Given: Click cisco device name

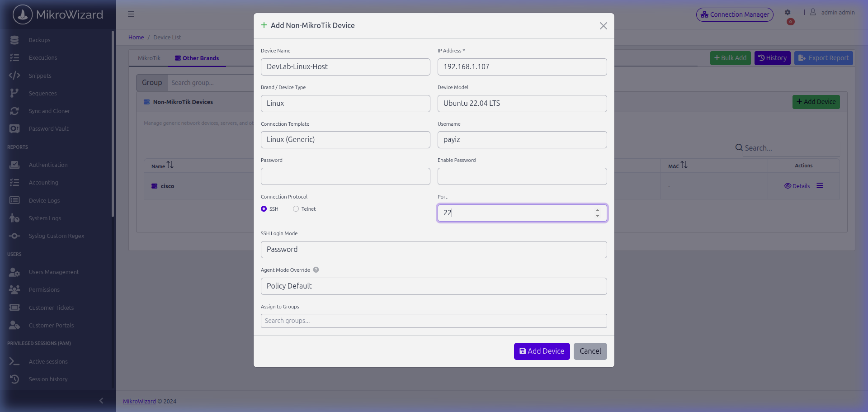Looking at the screenshot, I should (167, 186).
